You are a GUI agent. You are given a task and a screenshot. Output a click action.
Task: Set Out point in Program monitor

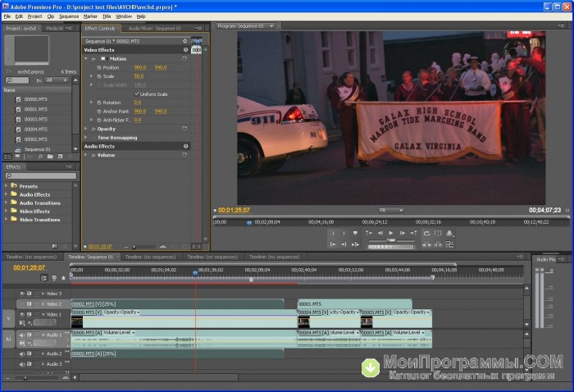coord(344,233)
